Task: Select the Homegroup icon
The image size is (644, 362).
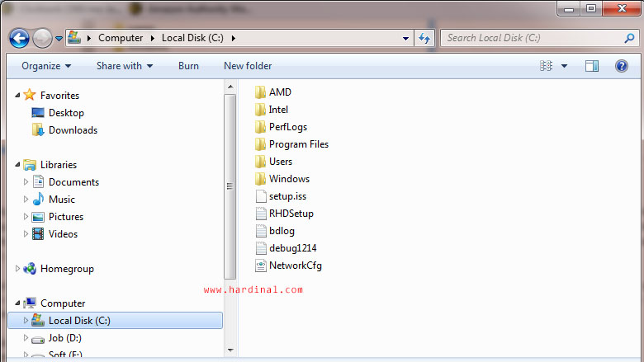Action: click(30, 269)
